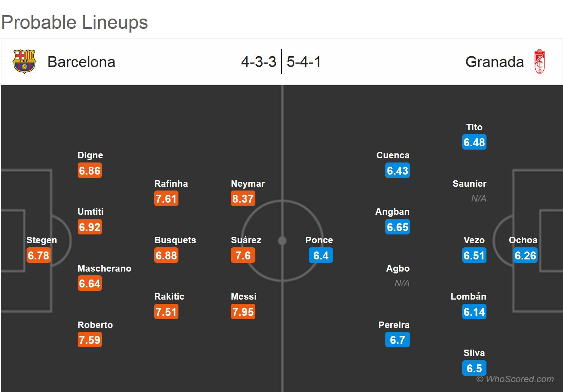
Task: Open the Barcelona team name link
Action: click(81, 62)
